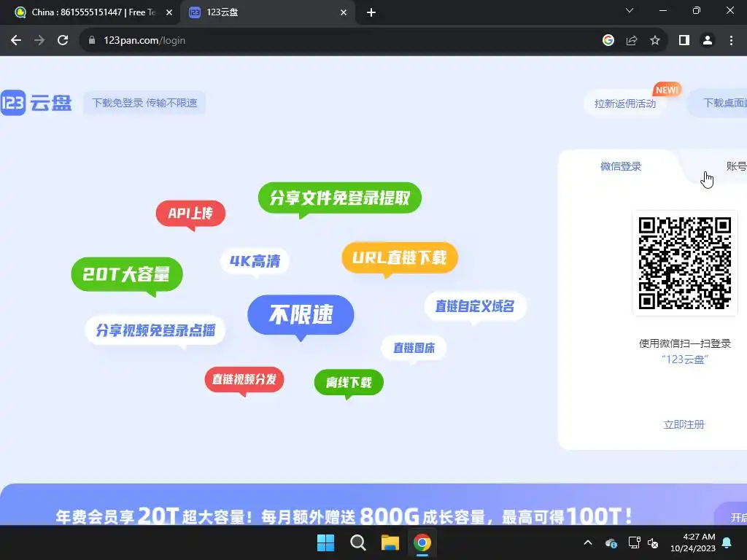Click the blue 不限速 bubble
Viewport: 747px width, 560px height.
(x=301, y=315)
